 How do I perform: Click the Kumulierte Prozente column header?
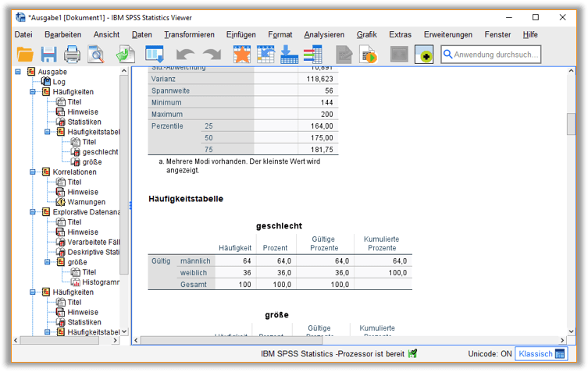[x=381, y=243]
